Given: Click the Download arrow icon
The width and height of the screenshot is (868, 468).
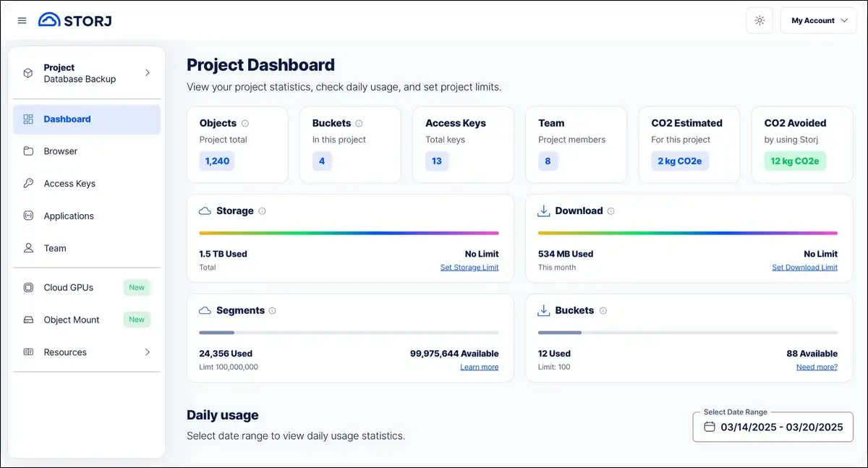Looking at the screenshot, I should (544, 211).
